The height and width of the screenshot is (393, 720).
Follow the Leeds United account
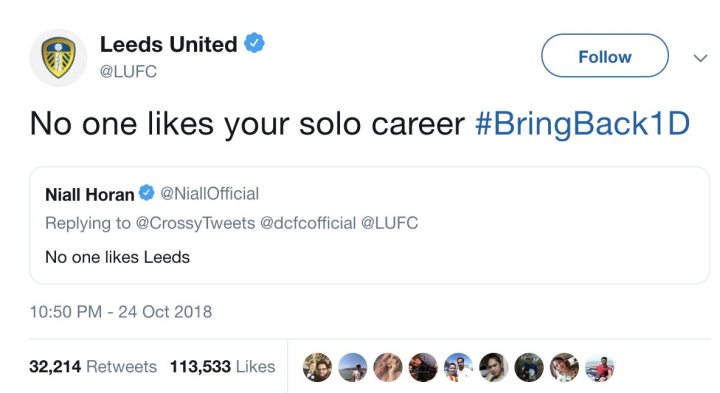tap(605, 56)
